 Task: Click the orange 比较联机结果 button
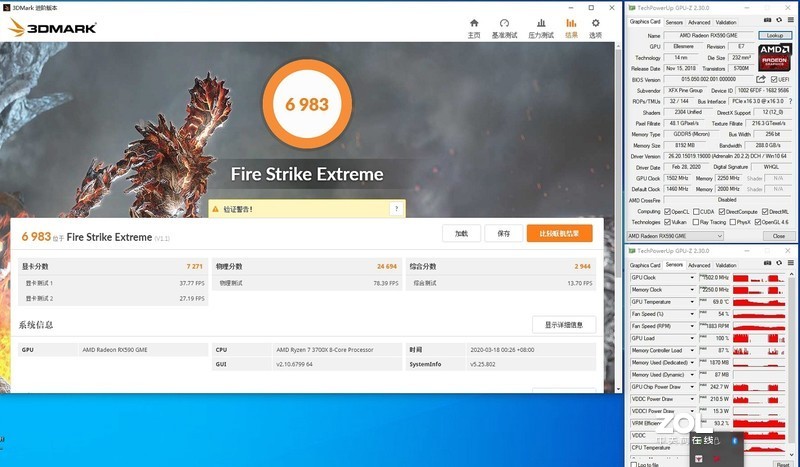(x=560, y=233)
